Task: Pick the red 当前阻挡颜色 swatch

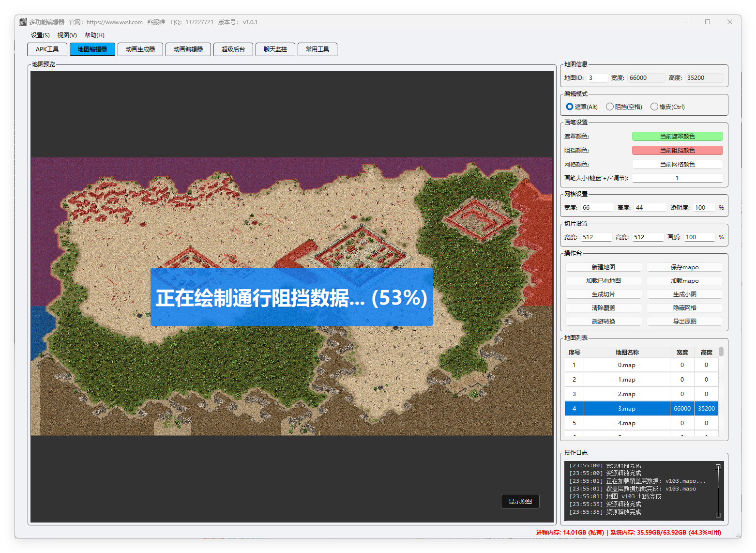Action: (677, 151)
